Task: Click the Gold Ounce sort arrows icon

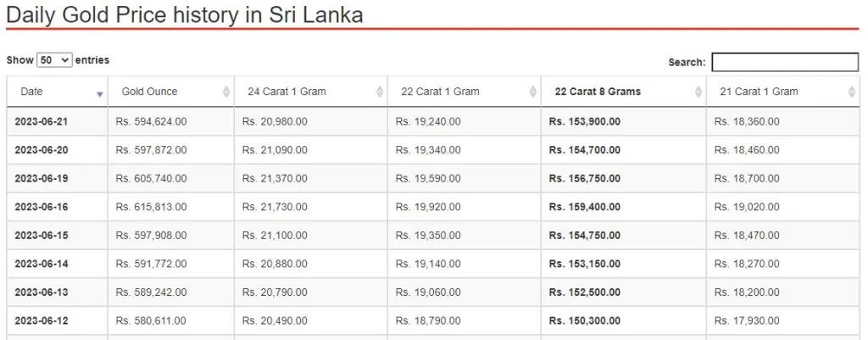Action: [x=225, y=92]
